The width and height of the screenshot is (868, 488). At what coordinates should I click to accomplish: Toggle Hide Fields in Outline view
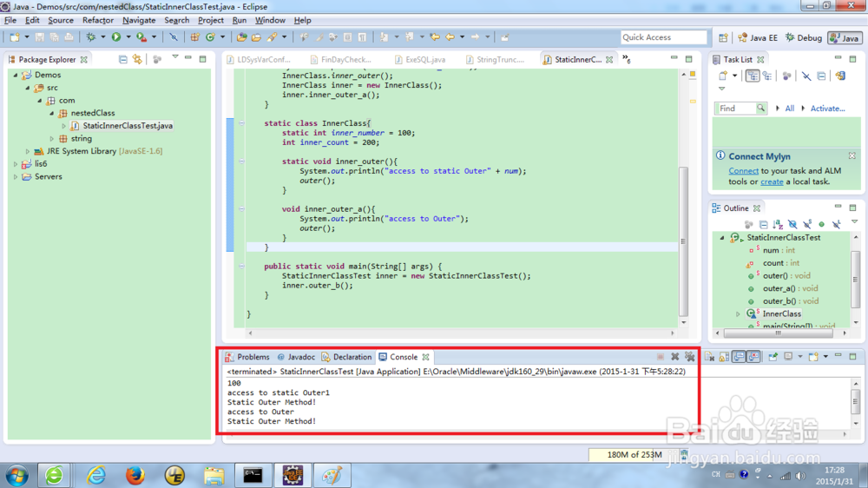[792, 224]
